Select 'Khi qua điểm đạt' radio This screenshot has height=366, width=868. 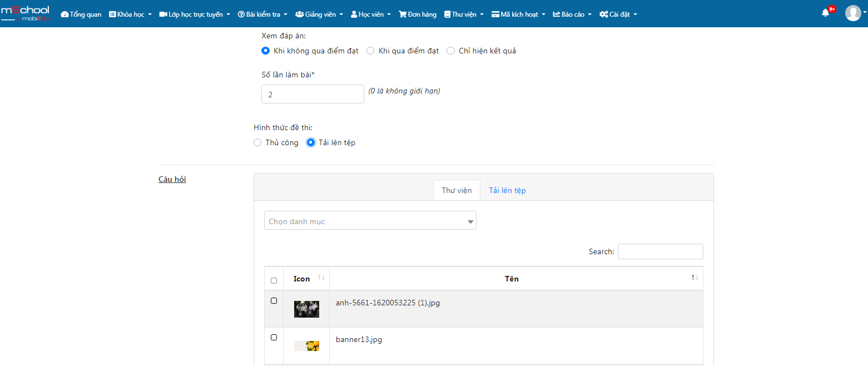pyautogui.click(x=370, y=51)
